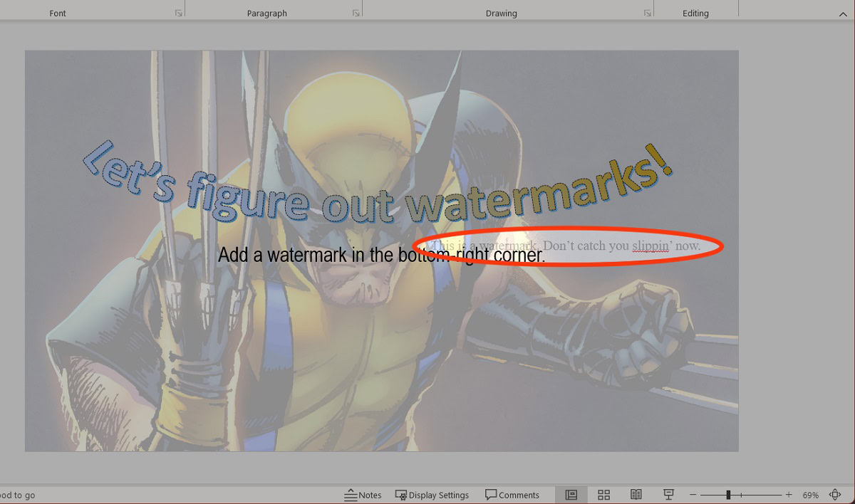Screen dimensions: 855x504
Task: Show the Comments pane
Action: [x=512, y=495]
